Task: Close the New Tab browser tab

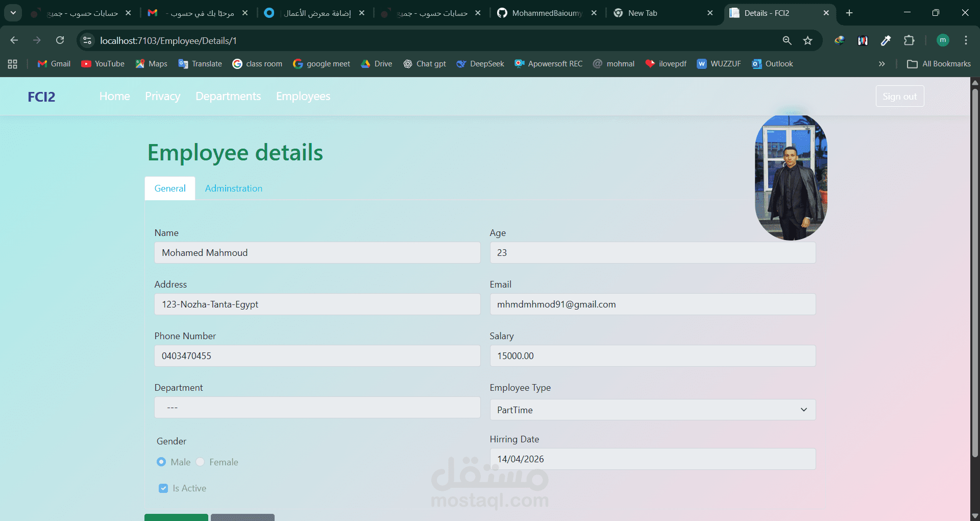Action: click(710, 13)
